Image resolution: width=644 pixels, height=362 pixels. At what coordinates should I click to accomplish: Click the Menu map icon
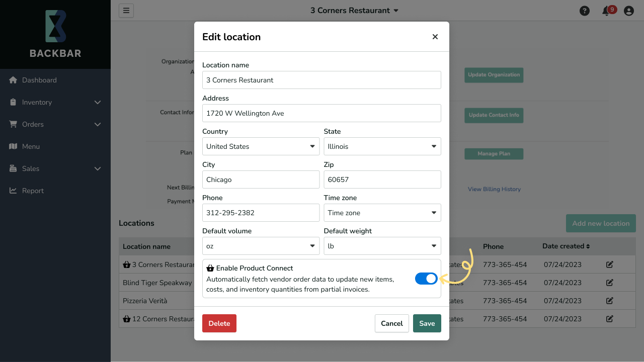(x=13, y=146)
